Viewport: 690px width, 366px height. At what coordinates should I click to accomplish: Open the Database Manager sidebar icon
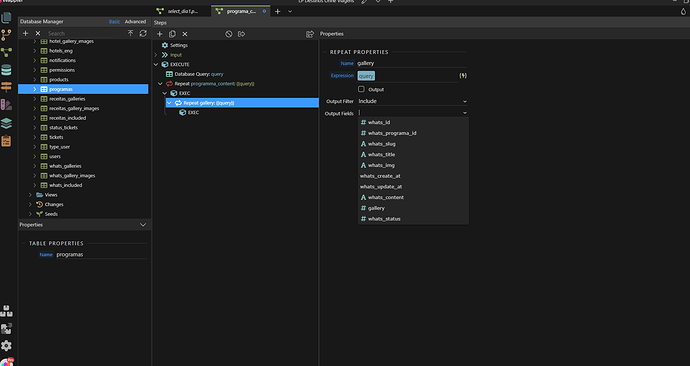point(6,70)
